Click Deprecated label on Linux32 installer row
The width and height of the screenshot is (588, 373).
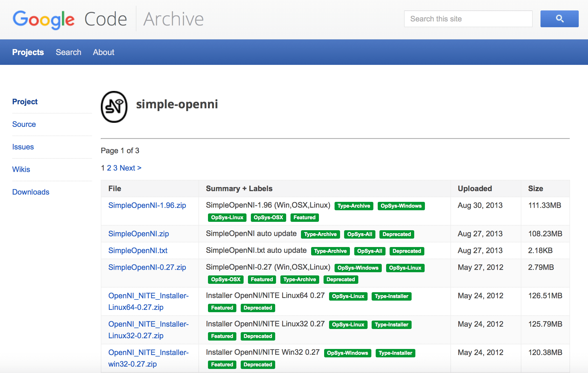coord(258,336)
